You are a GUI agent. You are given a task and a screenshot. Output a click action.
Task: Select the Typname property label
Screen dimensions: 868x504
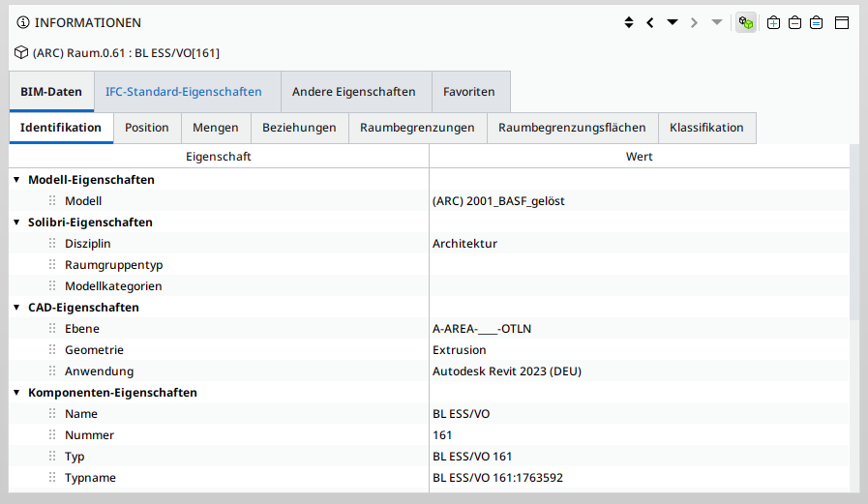[90, 478]
